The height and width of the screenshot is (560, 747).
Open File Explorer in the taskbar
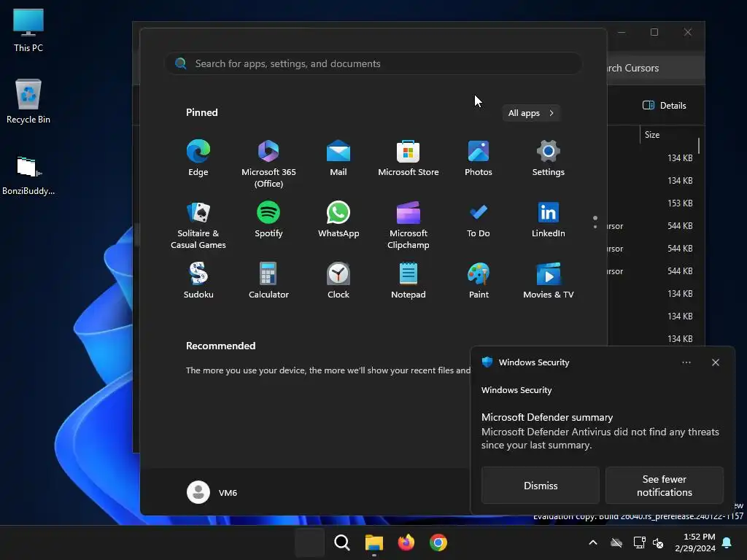click(374, 542)
